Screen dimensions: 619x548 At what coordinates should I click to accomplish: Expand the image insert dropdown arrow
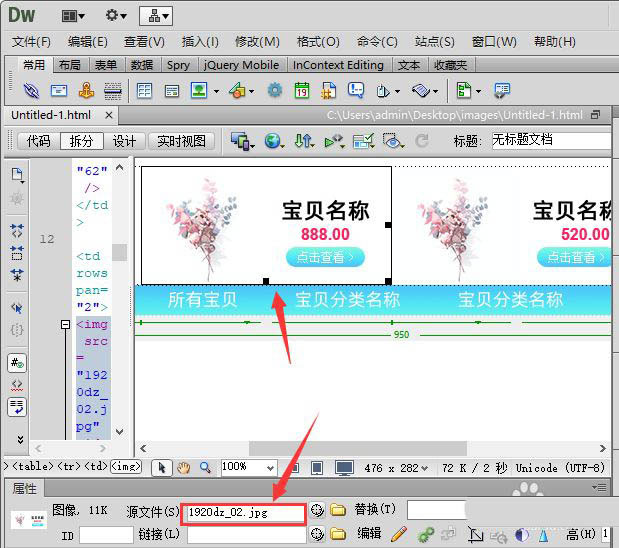coord(216,91)
